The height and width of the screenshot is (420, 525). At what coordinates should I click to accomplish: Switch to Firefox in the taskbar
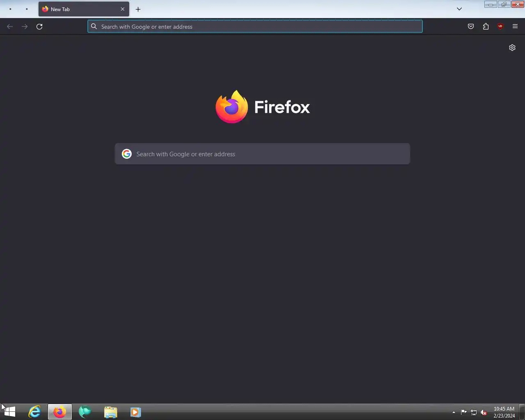[x=60, y=412]
